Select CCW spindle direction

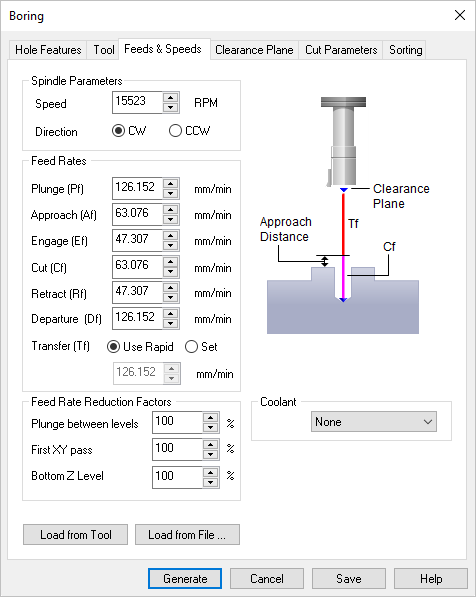[x=189, y=131]
